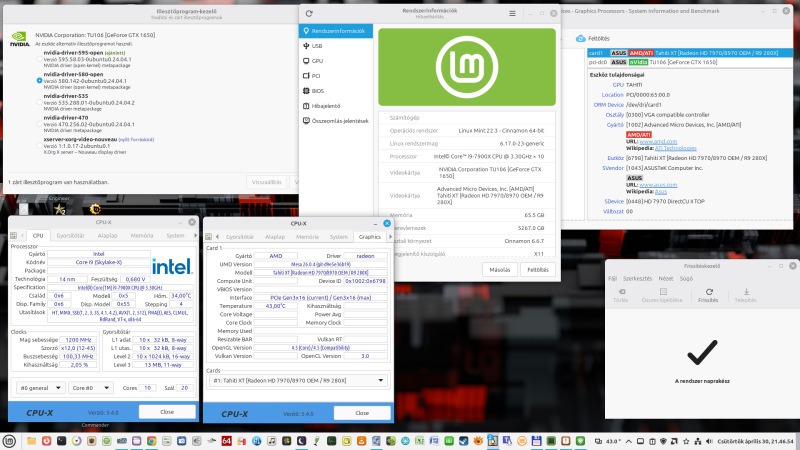Open the 'Core #0' dropdown in CPU-X
800x450 pixels.
pyautogui.click(x=90, y=388)
